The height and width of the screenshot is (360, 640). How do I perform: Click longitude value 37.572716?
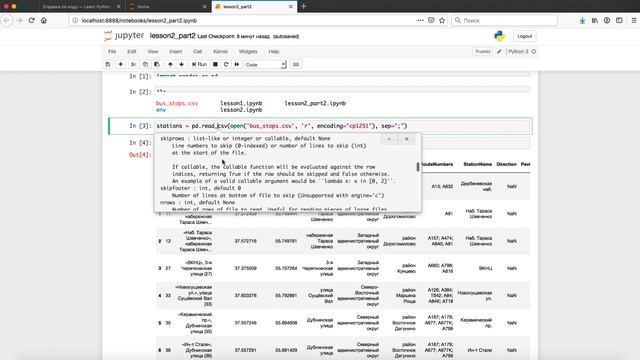tap(245, 241)
